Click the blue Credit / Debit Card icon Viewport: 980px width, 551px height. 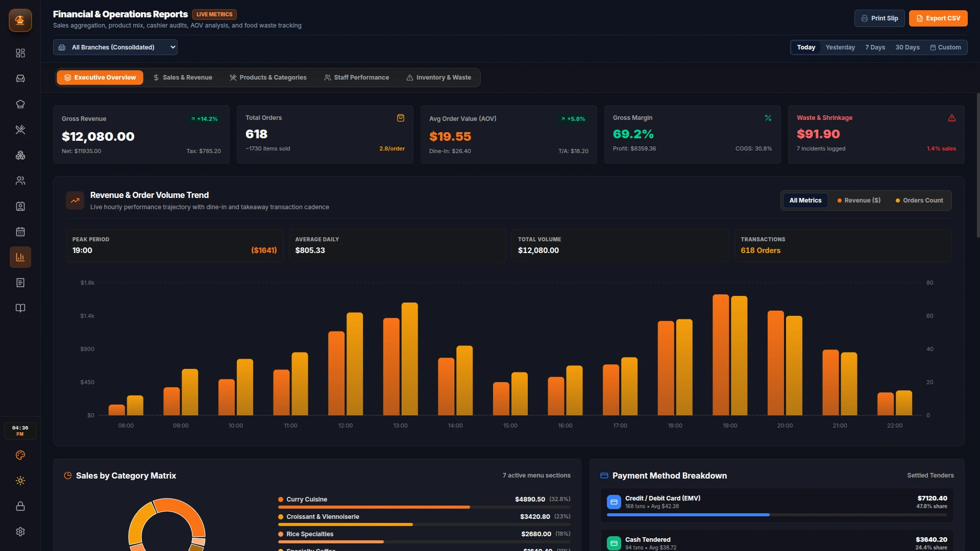[x=614, y=502]
